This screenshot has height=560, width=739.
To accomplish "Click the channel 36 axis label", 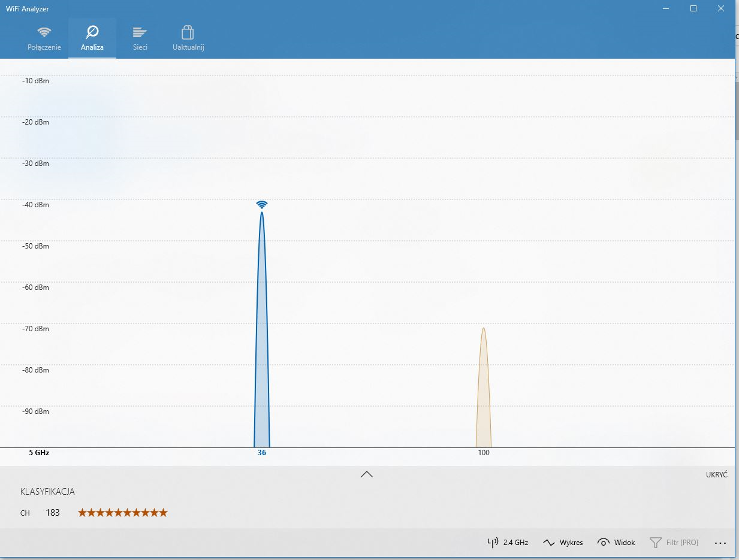I will [x=262, y=453].
